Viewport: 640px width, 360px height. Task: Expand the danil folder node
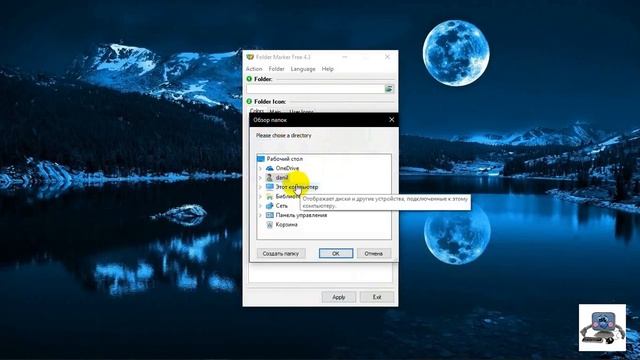coord(260,178)
